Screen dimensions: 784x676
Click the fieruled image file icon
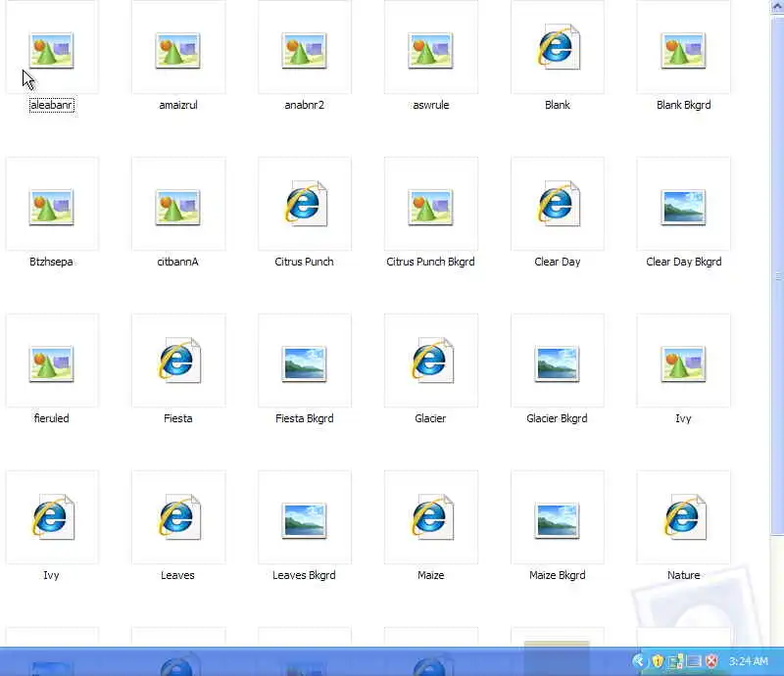[x=52, y=363]
